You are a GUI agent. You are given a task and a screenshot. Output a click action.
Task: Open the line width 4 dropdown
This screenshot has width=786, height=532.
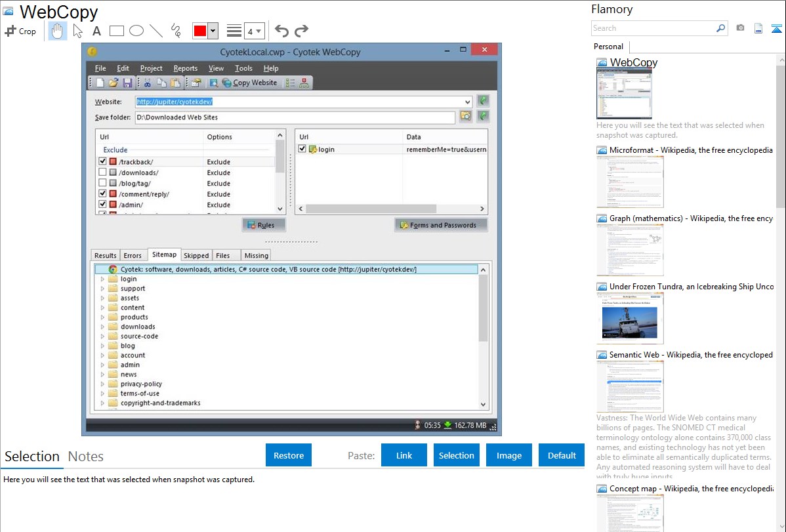254,31
